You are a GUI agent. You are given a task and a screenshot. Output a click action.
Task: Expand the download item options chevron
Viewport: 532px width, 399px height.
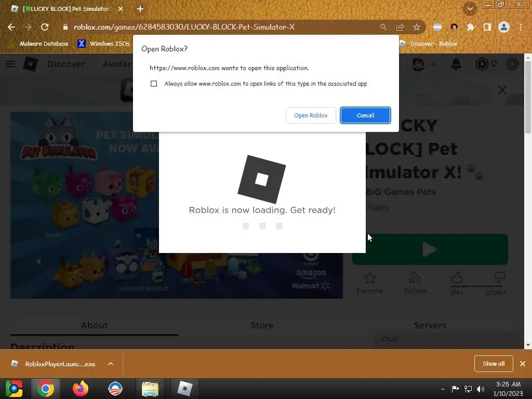111,364
